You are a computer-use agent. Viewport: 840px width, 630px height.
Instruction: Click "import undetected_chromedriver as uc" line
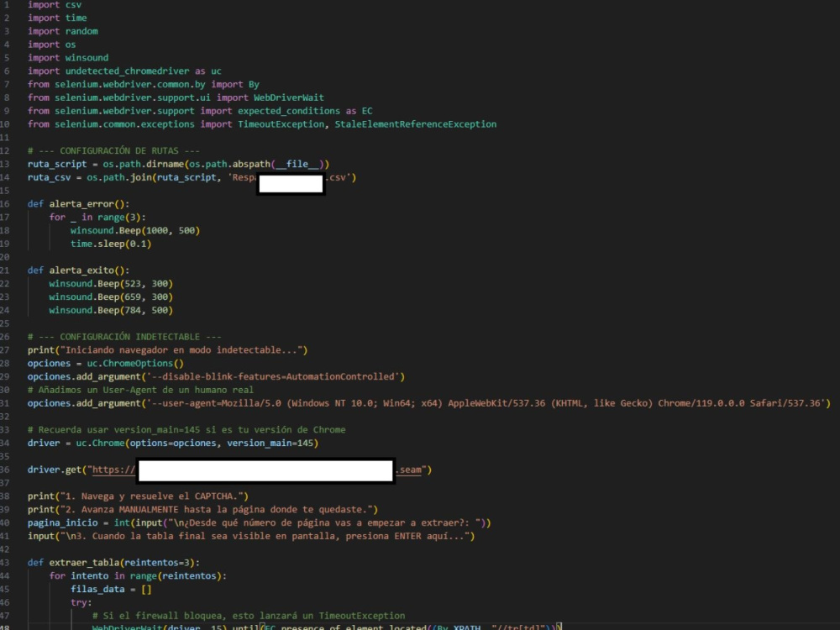pyautogui.click(x=125, y=71)
